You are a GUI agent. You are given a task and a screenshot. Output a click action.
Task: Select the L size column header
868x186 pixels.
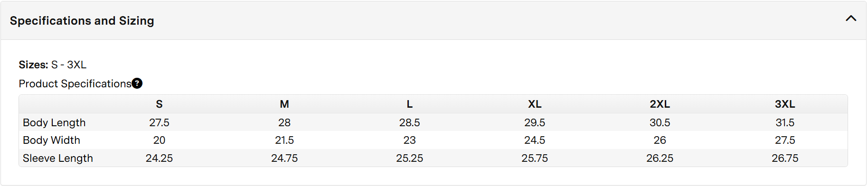tap(410, 104)
